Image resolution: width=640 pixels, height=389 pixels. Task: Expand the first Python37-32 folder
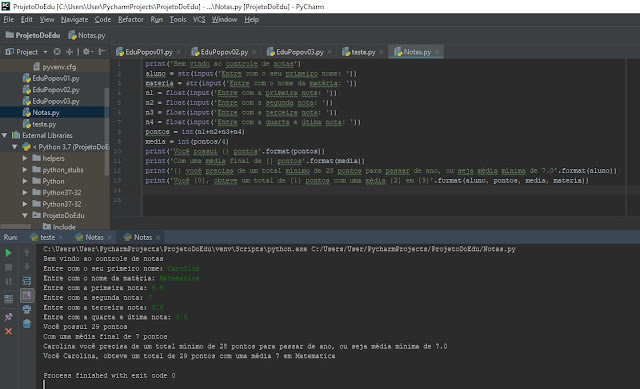pos(25,192)
